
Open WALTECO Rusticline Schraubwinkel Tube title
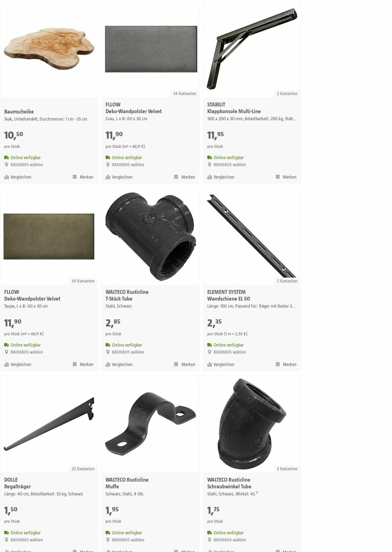(x=229, y=483)
